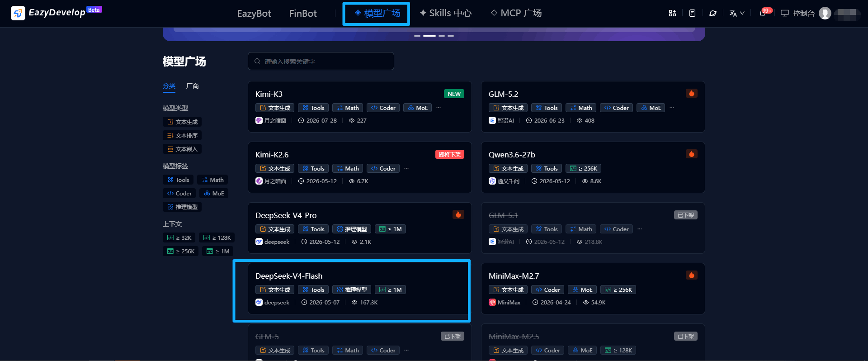Click the user avatar icon
The height and width of the screenshot is (361, 868).
tap(825, 13)
